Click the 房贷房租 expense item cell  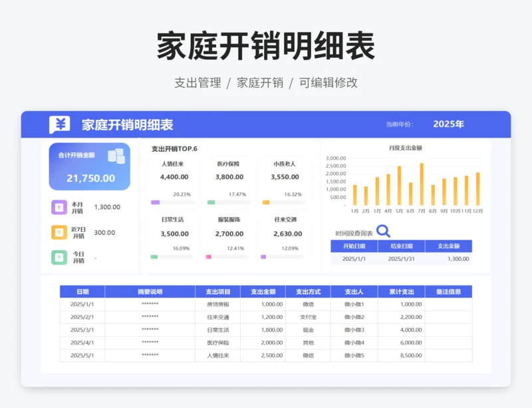click(218, 304)
